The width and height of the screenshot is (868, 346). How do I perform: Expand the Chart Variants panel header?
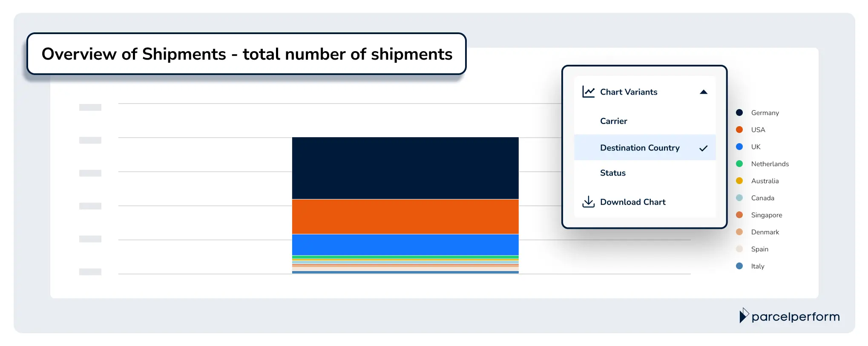pyautogui.click(x=629, y=92)
